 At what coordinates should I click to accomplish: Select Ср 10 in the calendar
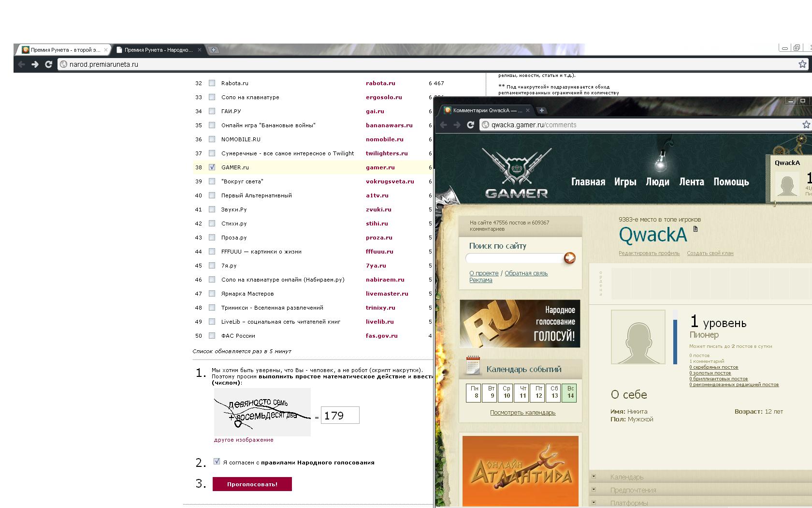[507, 392]
